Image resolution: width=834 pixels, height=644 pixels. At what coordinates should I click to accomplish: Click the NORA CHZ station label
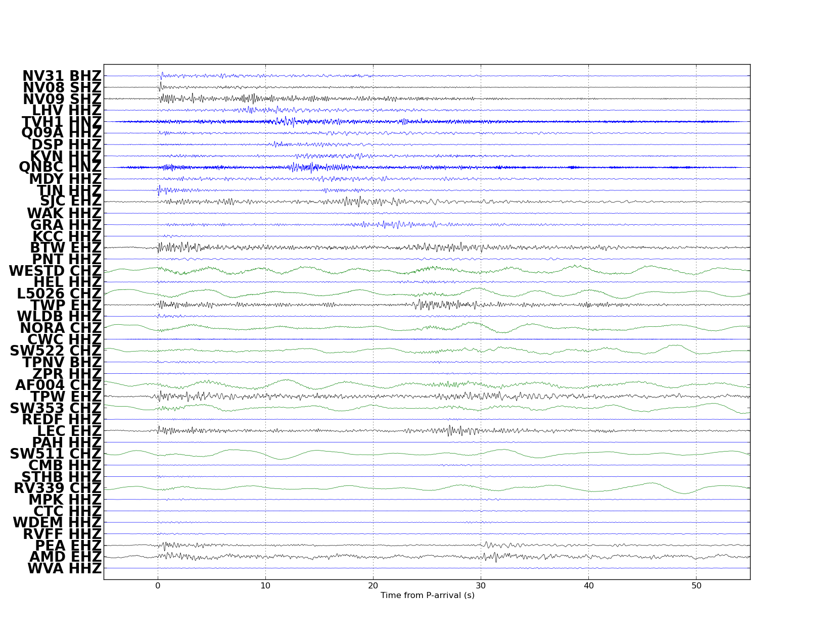pyautogui.click(x=61, y=328)
